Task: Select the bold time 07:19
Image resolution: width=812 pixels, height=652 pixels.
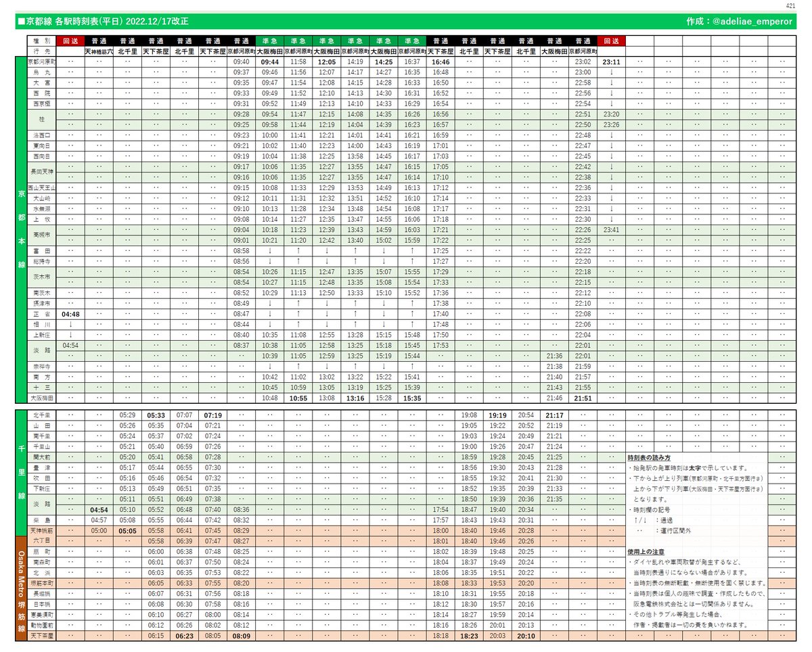Action: (213, 415)
